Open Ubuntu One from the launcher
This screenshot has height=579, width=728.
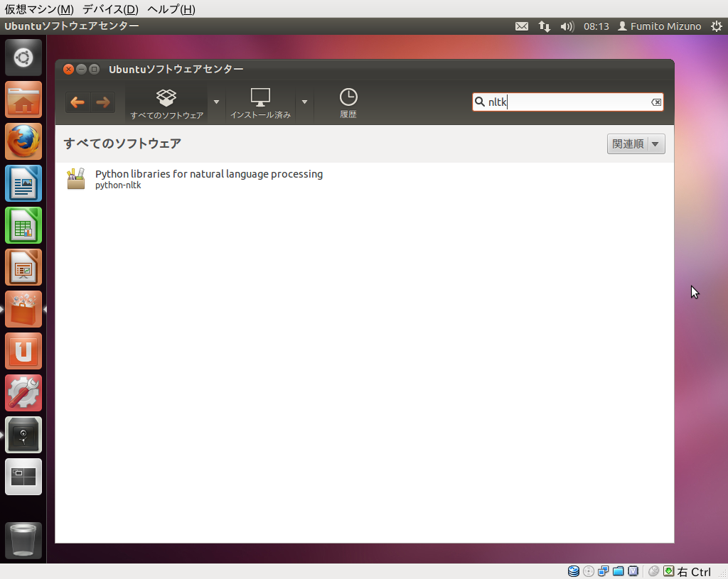click(23, 351)
